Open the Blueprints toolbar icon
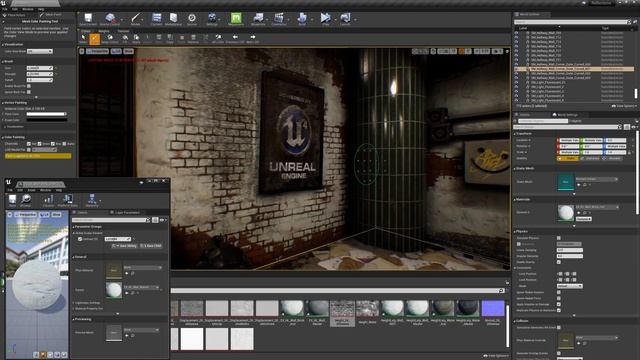 258,19
